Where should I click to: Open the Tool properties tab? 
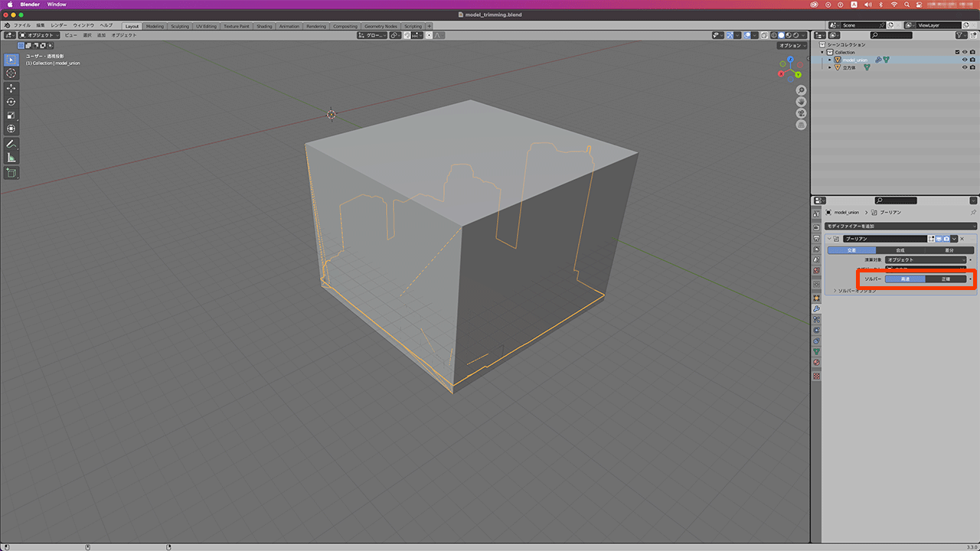click(x=816, y=214)
